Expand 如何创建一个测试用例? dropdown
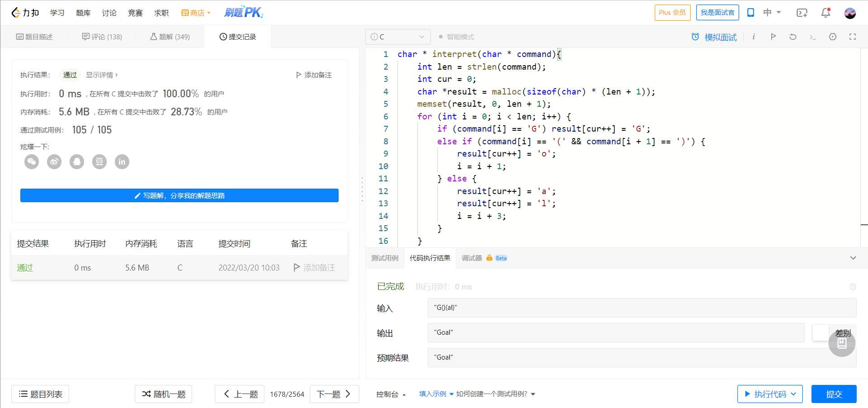The width and height of the screenshot is (868, 408). (x=495, y=394)
